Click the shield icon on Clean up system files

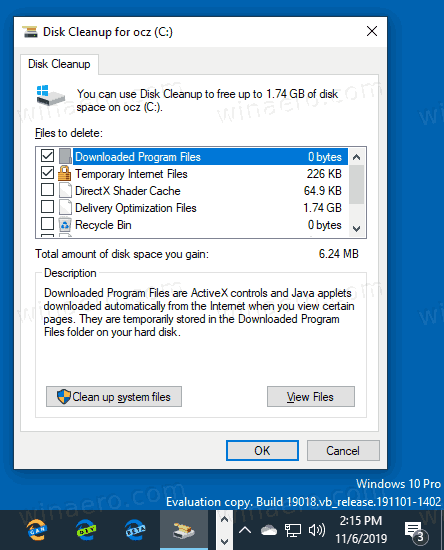click(64, 397)
